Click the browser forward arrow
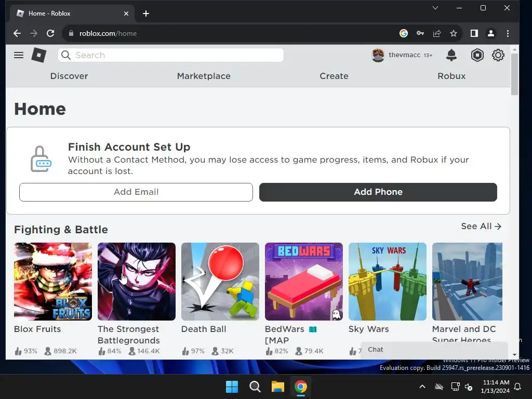Viewport: 532px width, 399px height. [34, 33]
